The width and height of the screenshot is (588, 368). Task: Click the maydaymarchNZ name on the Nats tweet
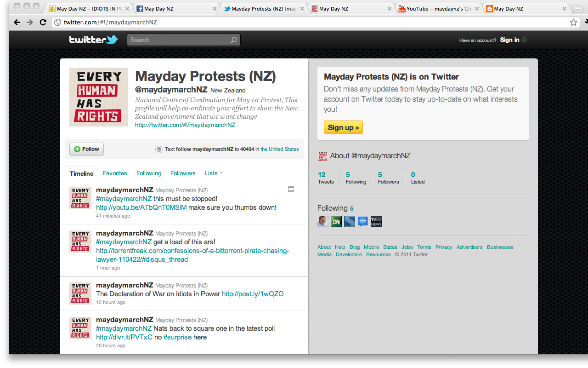point(124,320)
